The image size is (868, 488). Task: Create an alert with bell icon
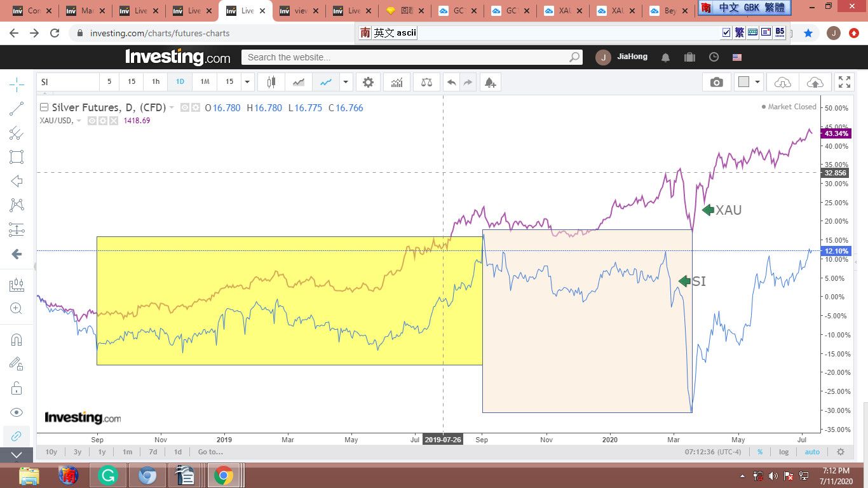pyautogui.click(x=489, y=82)
